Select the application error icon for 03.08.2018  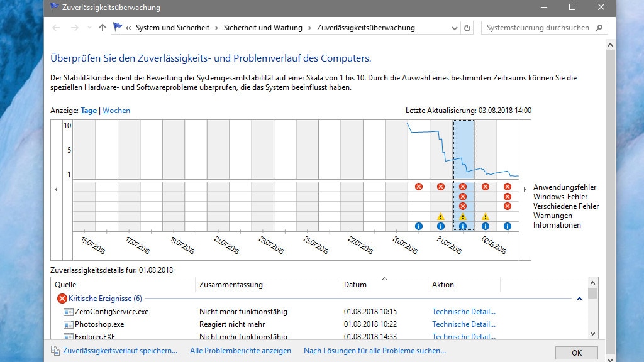[x=508, y=187]
